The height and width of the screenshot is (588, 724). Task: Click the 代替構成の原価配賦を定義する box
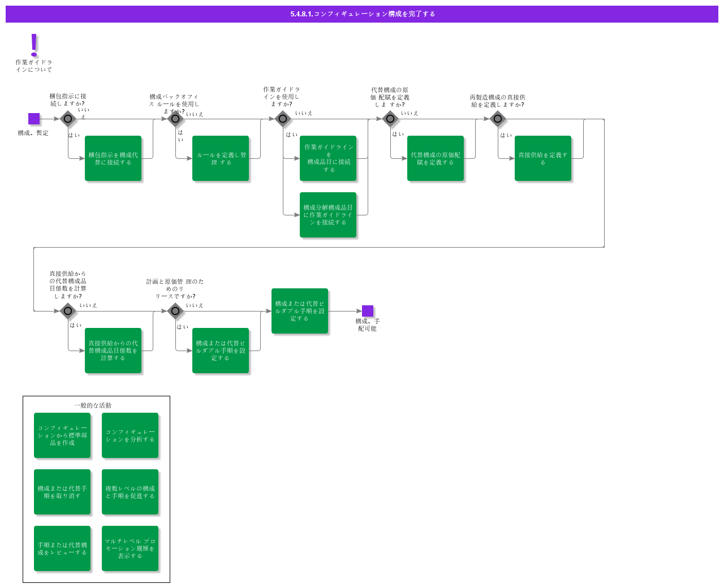(436, 158)
